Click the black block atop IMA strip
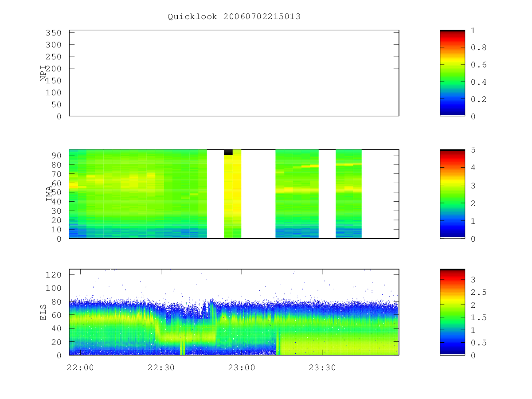This screenshot has width=532, height=399. point(228,152)
